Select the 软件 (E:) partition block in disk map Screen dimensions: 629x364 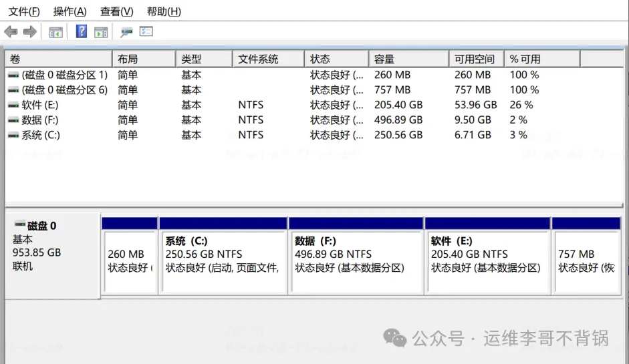(487, 261)
